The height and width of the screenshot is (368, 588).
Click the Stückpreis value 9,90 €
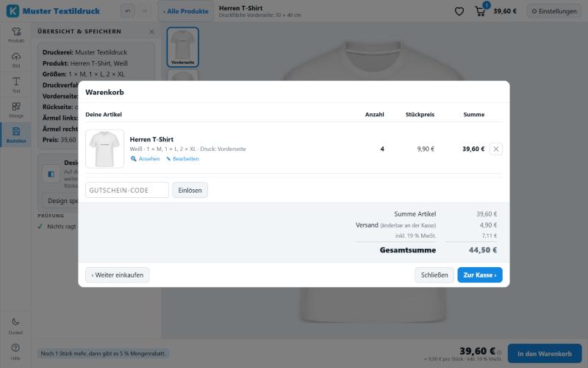426,149
